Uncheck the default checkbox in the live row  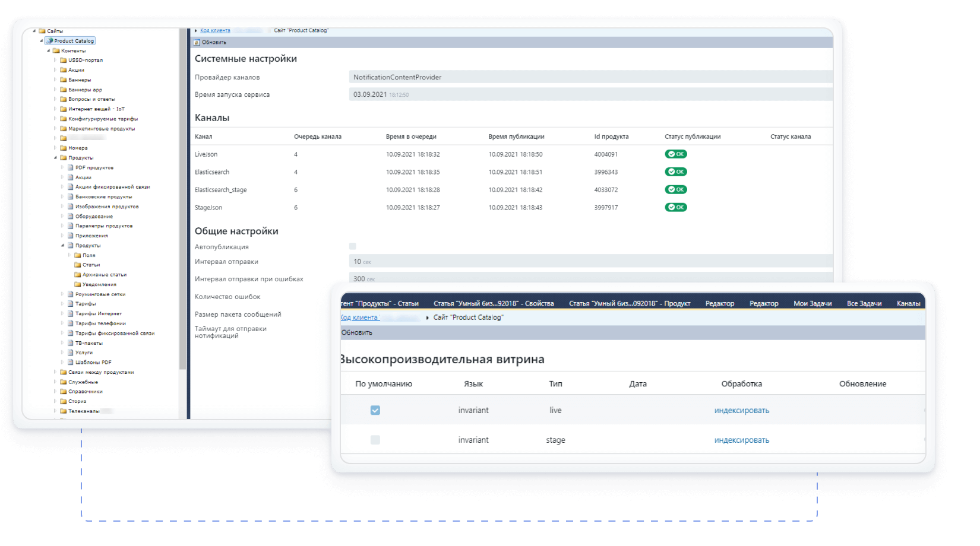375,410
